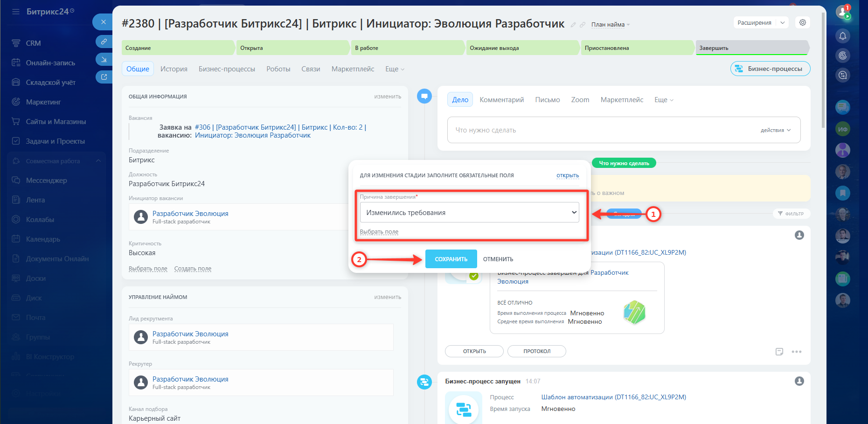
Task: Click Выбрать поле in popup
Action: click(x=379, y=232)
